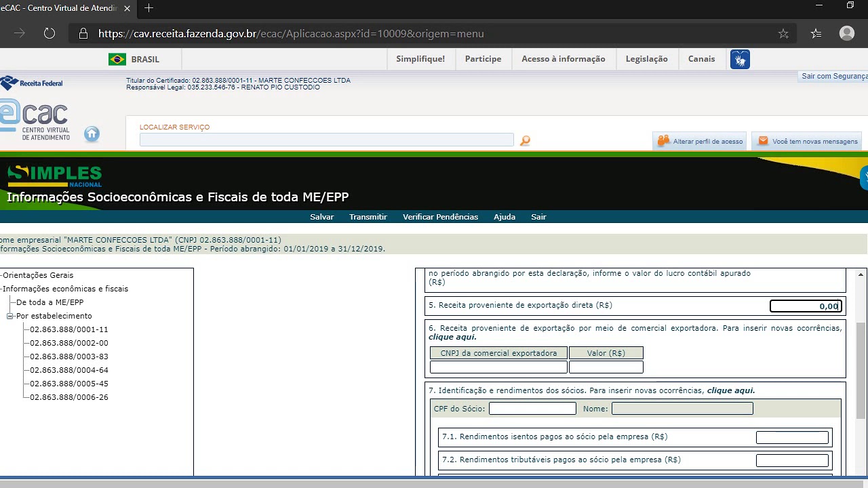
Task: Collapse the Por estabelecimento tree node
Action: 10,316
